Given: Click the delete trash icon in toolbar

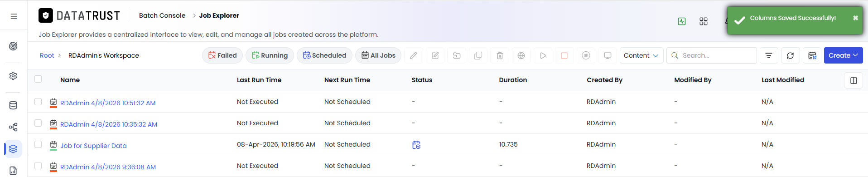Looking at the screenshot, I should pos(500,55).
